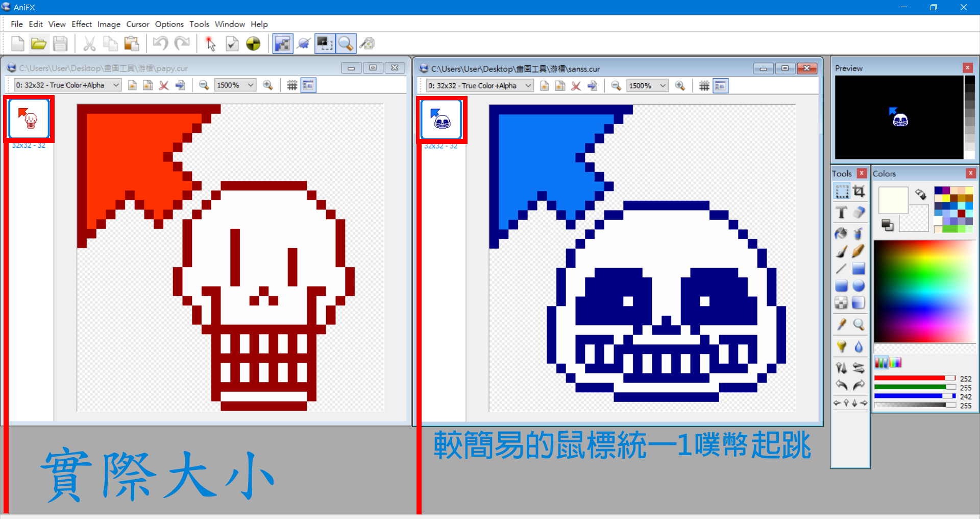This screenshot has width=980, height=519.
Task: Pick a color from the spectrum field
Action: coord(925,291)
